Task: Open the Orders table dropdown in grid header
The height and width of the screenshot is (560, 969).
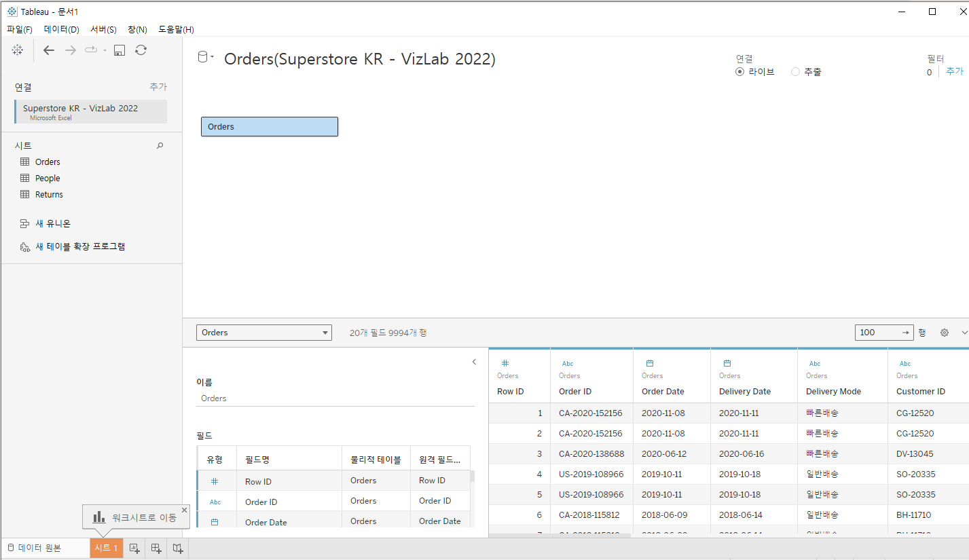Action: (x=264, y=333)
